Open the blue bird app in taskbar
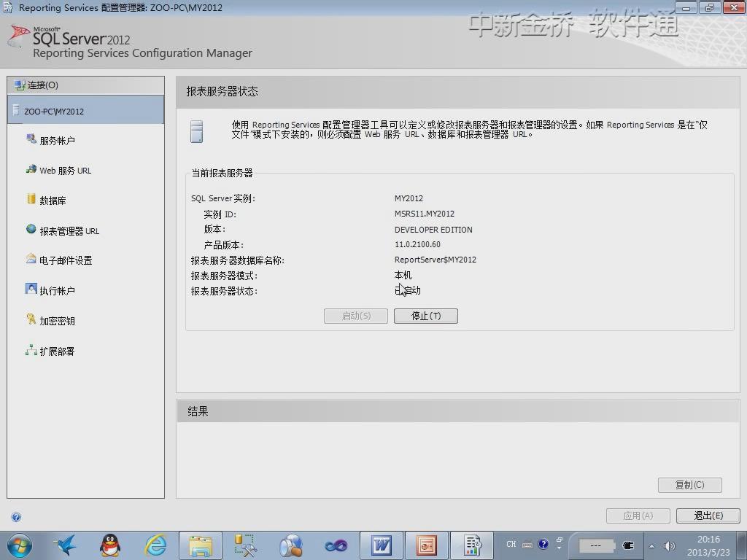This screenshot has height=560, width=747. point(65,545)
